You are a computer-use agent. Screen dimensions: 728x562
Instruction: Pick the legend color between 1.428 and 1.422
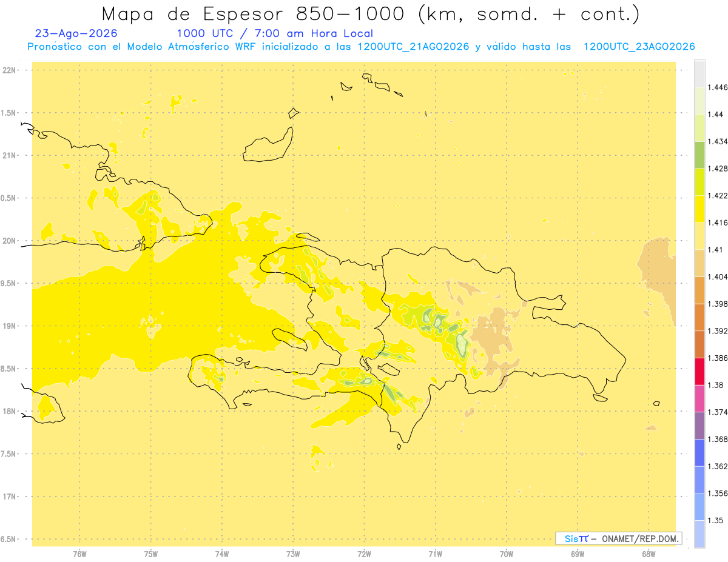point(699,181)
